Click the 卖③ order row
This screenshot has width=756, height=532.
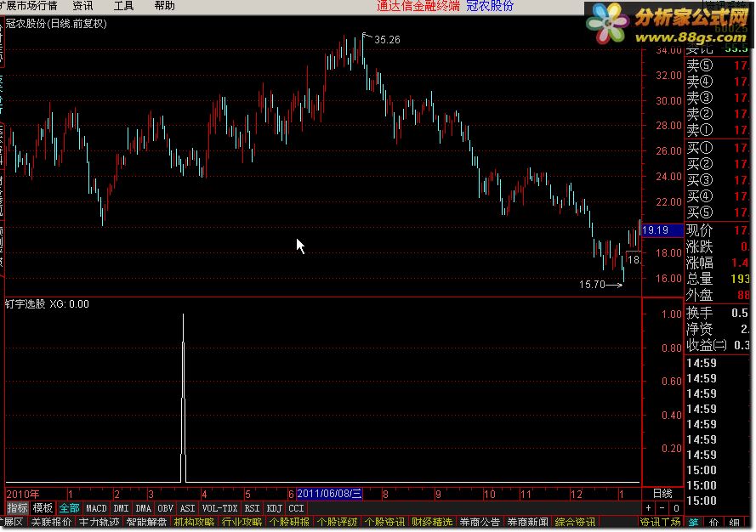pyautogui.click(x=718, y=98)
